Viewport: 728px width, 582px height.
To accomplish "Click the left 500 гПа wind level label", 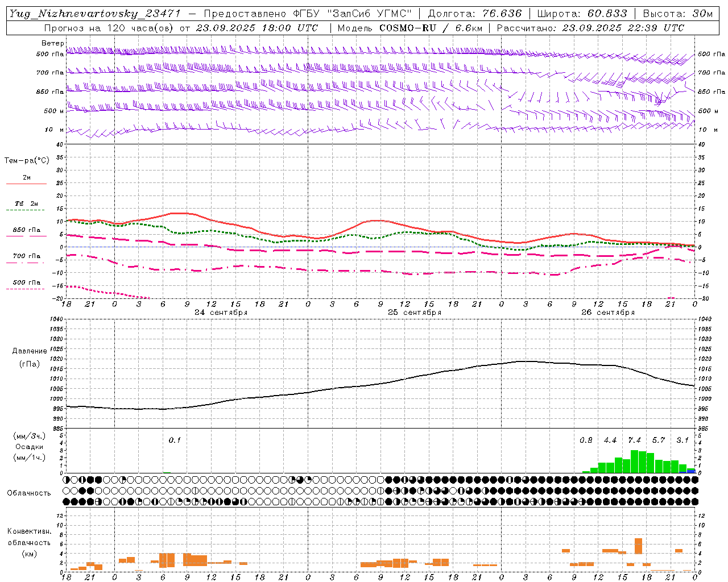I will pos(50,54).
